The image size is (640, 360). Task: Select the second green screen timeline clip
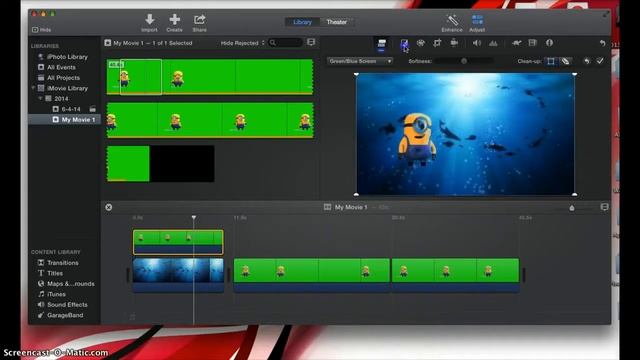(311, 275)
